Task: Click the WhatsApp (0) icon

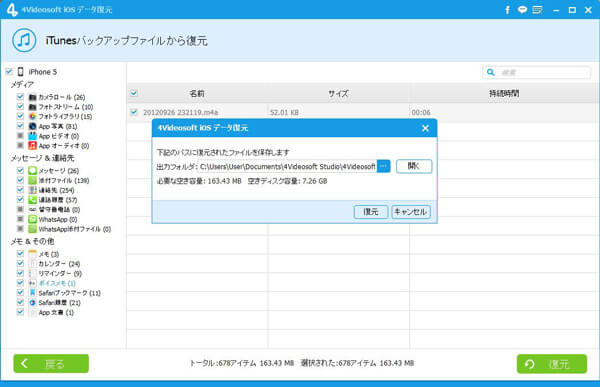Action: tap(33, 219)
